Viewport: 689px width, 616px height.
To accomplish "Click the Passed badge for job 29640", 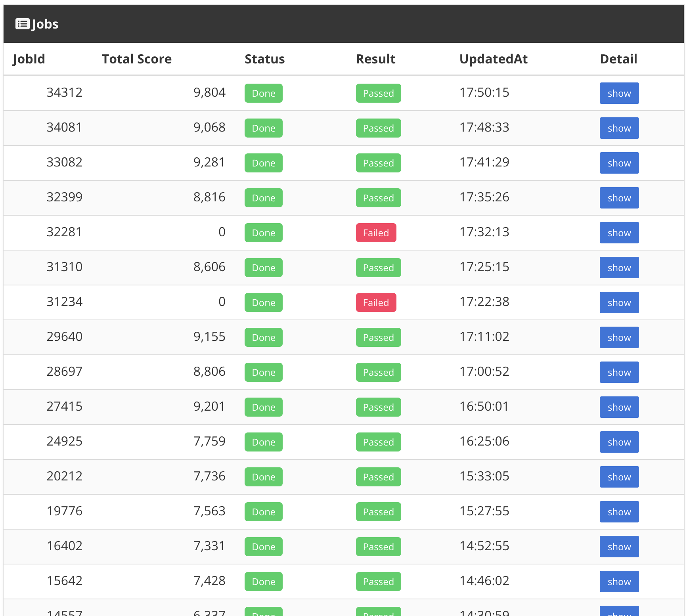I will [x=379, y=337].
